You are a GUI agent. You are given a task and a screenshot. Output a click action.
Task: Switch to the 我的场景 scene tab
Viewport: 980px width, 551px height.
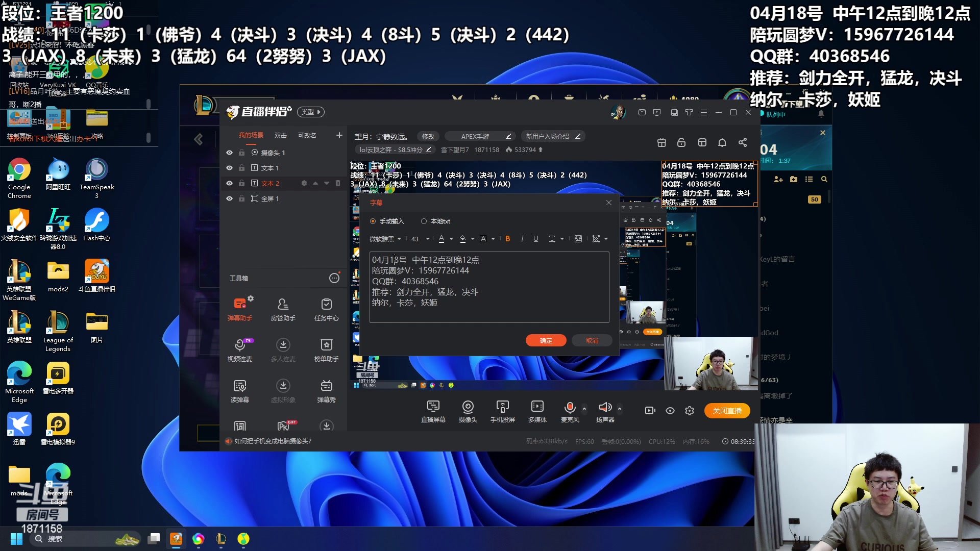[x=251, y=135]
